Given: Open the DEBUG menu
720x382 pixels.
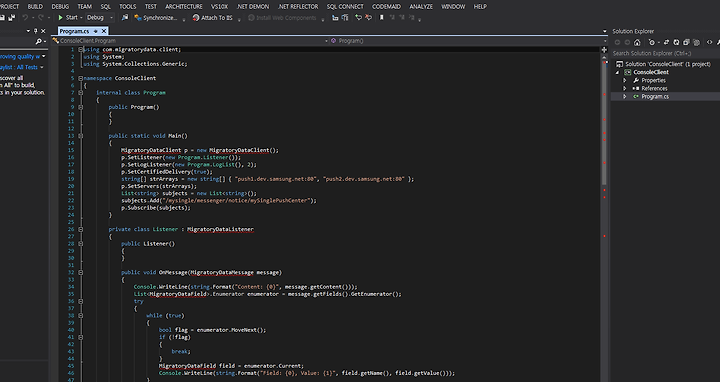Looking at the screenshot, I should pos(60,6).
